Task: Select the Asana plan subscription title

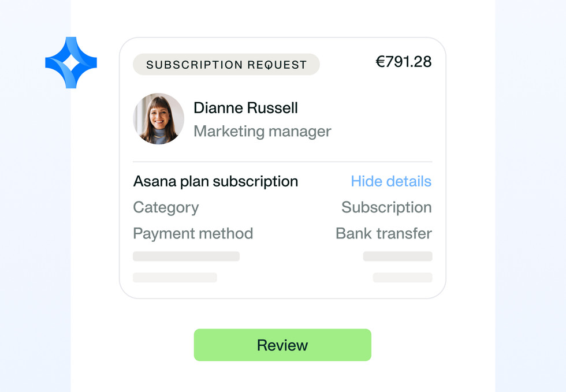Action: (x=215, y=181)
